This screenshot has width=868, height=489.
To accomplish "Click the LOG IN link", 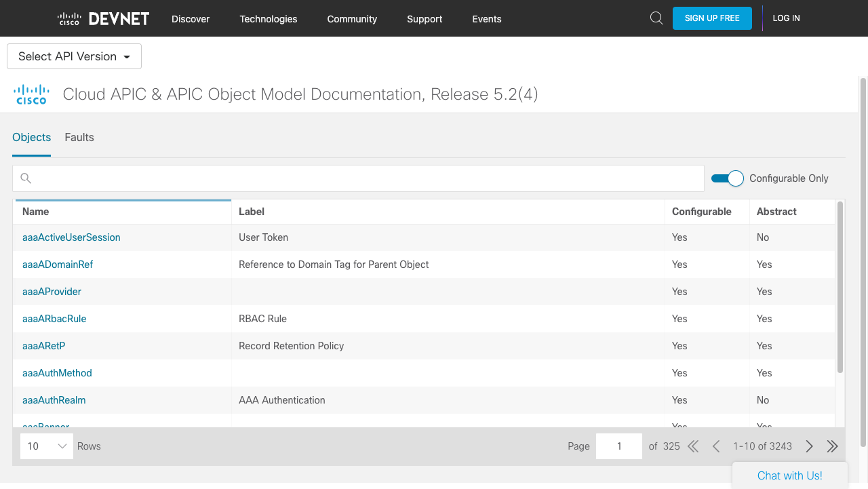I will point(787,18).
